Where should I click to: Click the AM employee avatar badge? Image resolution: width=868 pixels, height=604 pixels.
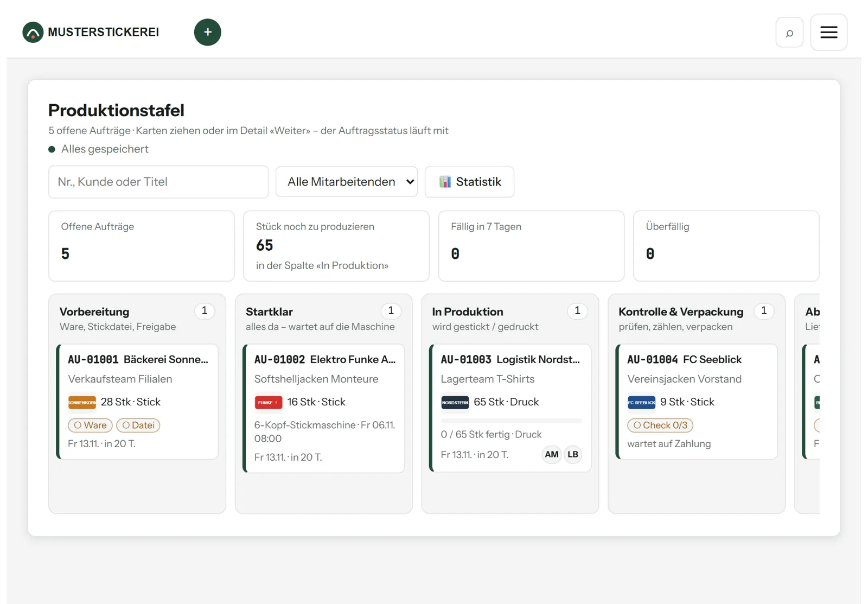pos(552,455)
